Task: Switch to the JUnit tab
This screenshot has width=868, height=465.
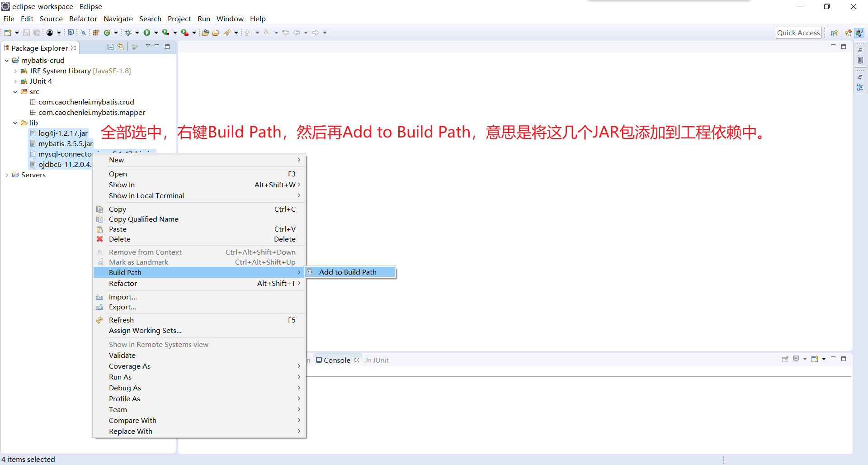Action: 377,360
